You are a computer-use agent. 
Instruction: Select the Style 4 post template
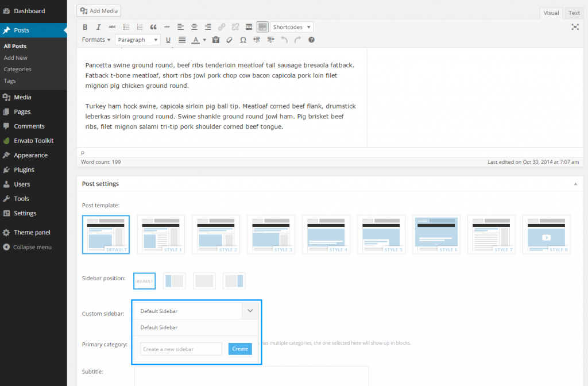pos(326,234)
